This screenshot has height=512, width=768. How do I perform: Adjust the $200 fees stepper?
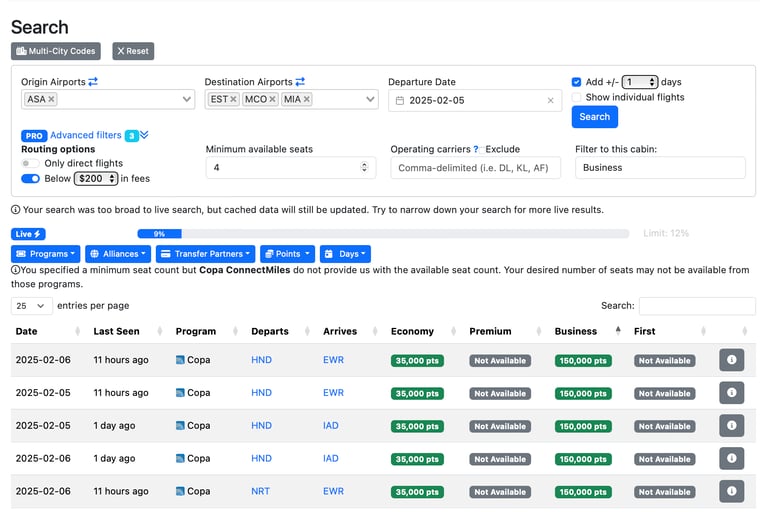pyautogui.click(x=112, y=178)
